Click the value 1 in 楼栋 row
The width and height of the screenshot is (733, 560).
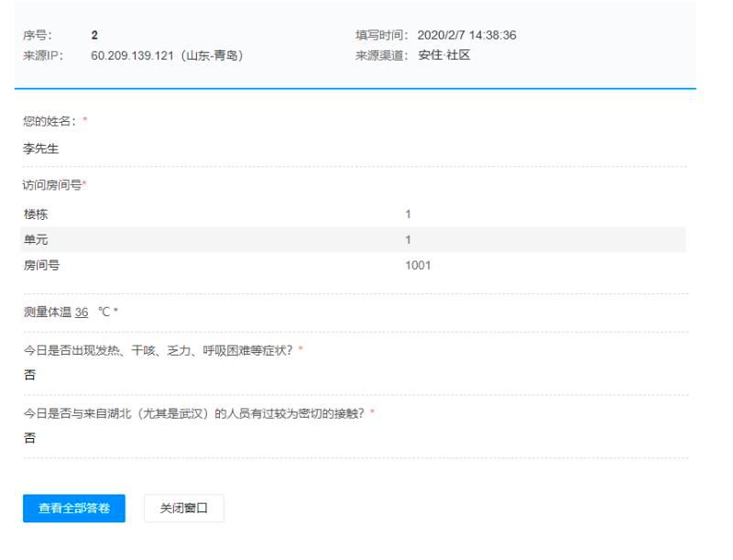[409, 214]
